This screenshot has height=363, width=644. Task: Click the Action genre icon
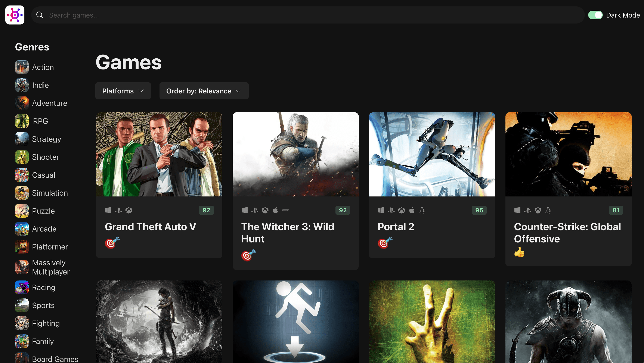point(22,67)
